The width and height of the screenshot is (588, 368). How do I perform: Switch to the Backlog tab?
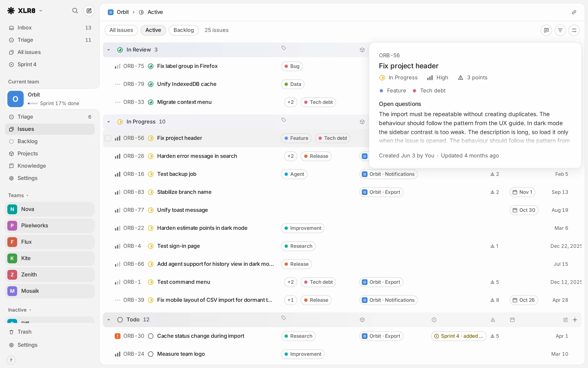click(184, 30)
